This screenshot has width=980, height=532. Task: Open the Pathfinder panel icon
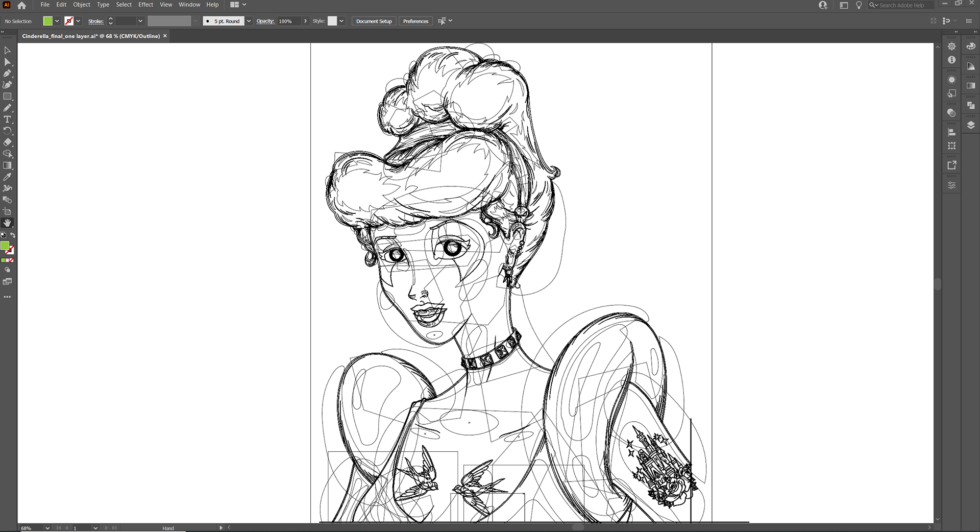point(970,105)
